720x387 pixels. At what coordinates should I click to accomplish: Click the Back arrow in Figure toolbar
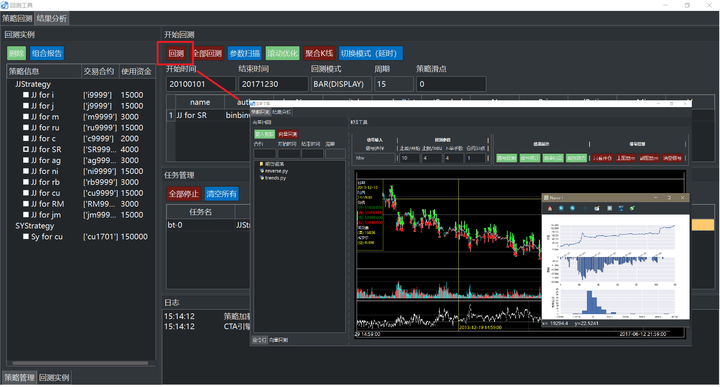click(561, 208)
